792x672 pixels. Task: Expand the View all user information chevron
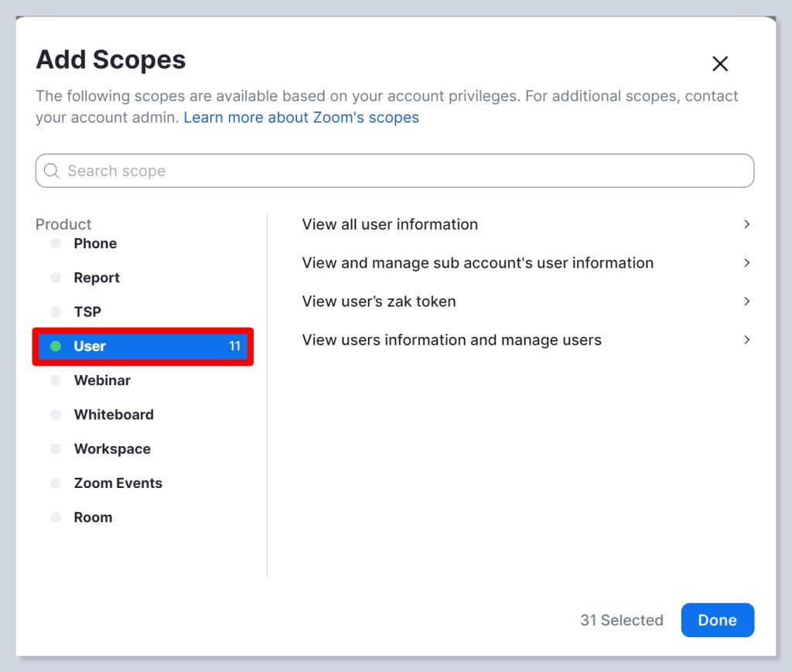coord(746,224)
